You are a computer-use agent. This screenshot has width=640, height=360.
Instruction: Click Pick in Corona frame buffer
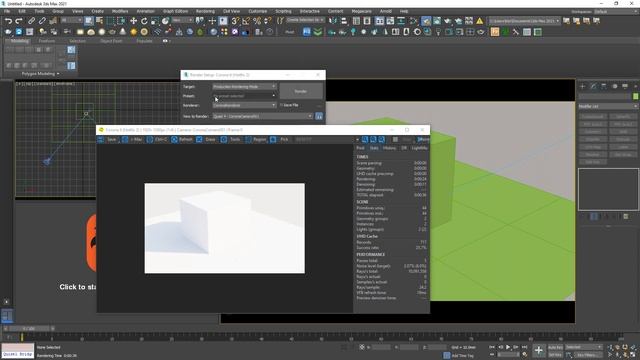[x=280, y=140]
